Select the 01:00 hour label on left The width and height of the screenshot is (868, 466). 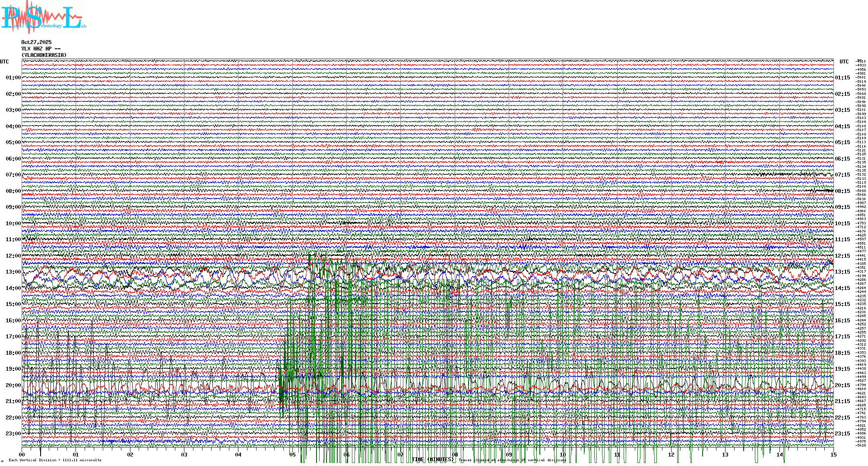coord(13,78)
